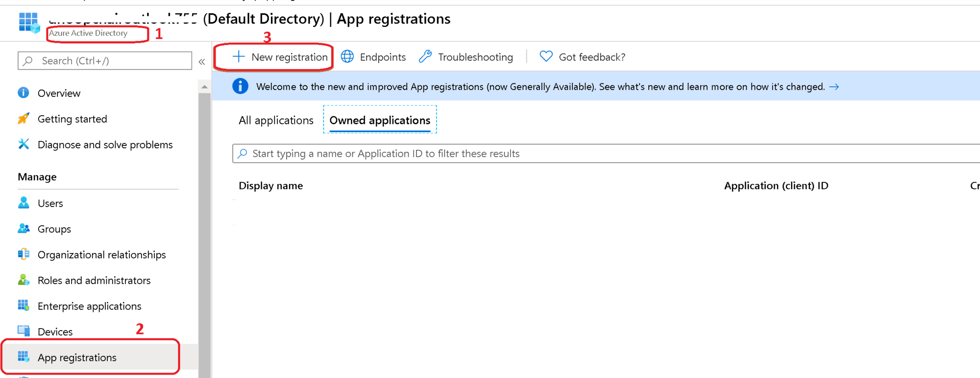Image resolution: width=980 pixels, height=378 pixels.
Task: Click the Devices monitor icon
Action: (24, 331)
